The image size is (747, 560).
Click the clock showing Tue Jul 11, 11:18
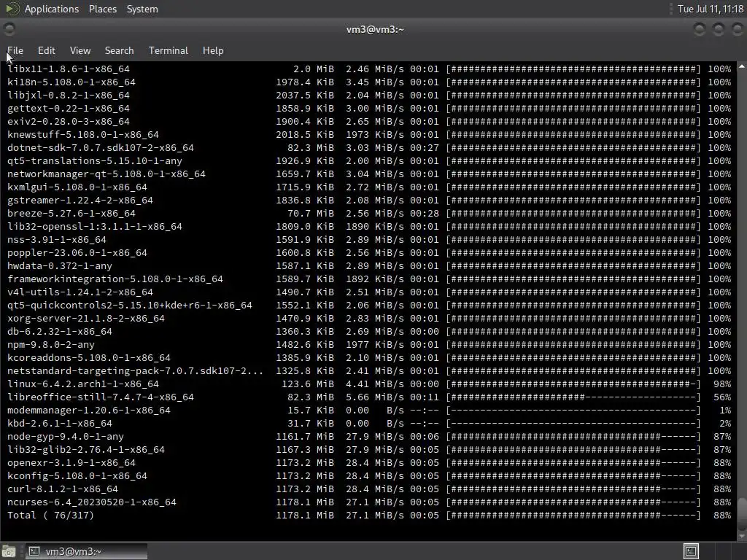(711, 9)
